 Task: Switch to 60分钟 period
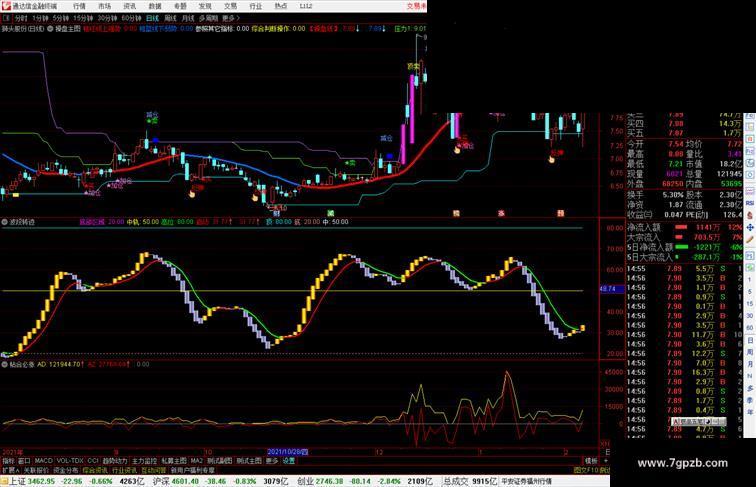coord(131,18)
